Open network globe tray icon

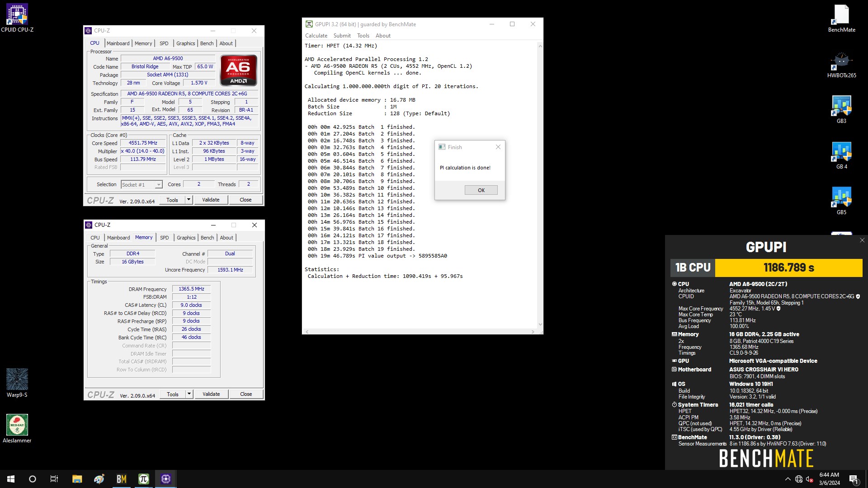point(799,479)
